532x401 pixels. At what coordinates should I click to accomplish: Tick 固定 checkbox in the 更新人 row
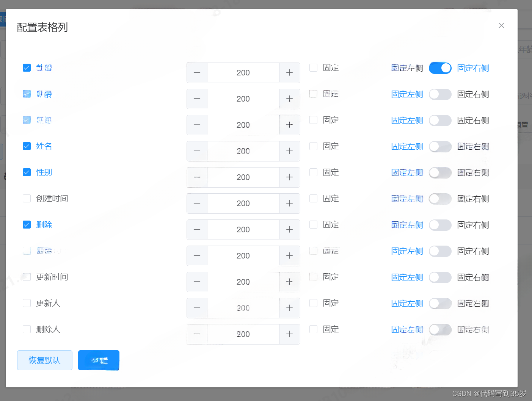[x=313, y=303]
